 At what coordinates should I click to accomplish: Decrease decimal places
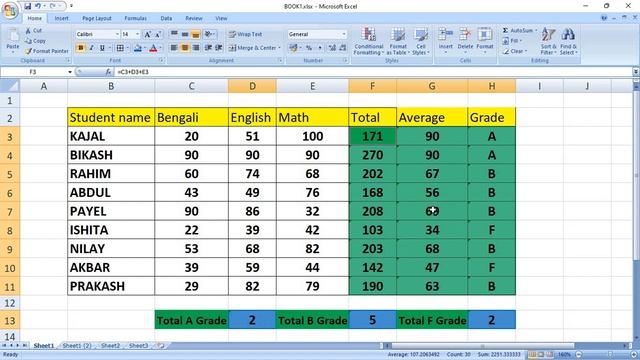343,48
